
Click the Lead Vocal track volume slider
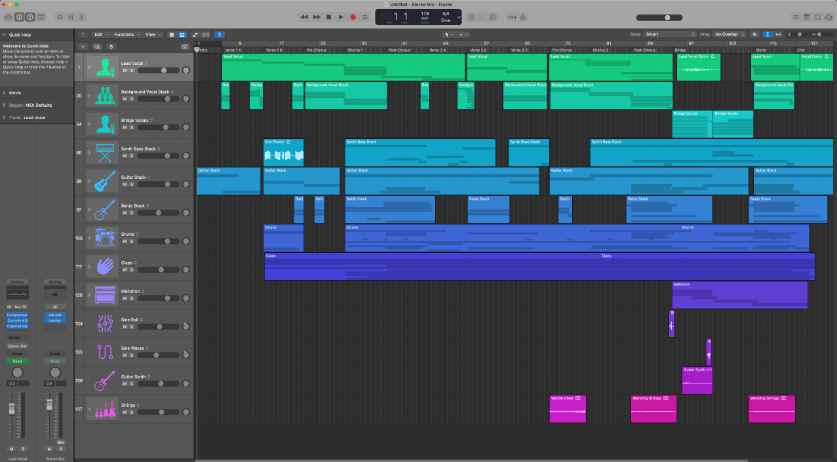158,71
